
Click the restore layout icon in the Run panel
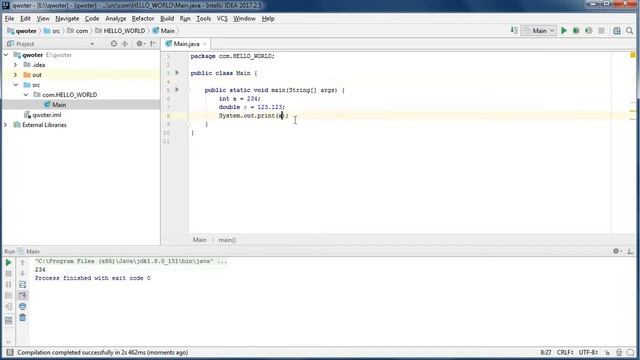(9, 320)
